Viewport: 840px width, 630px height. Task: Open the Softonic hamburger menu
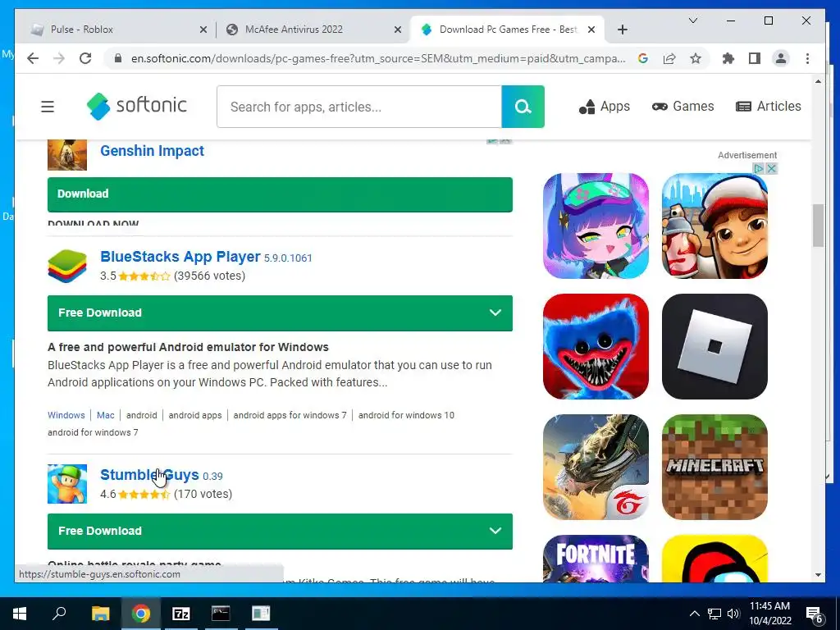[x=48, y=107]
